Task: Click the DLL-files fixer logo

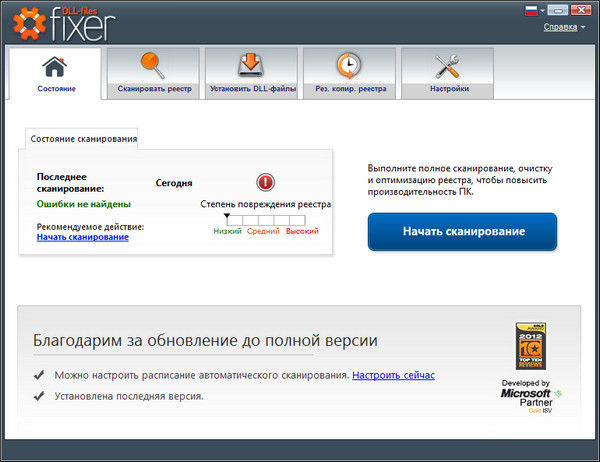Action: coord(64,24)
